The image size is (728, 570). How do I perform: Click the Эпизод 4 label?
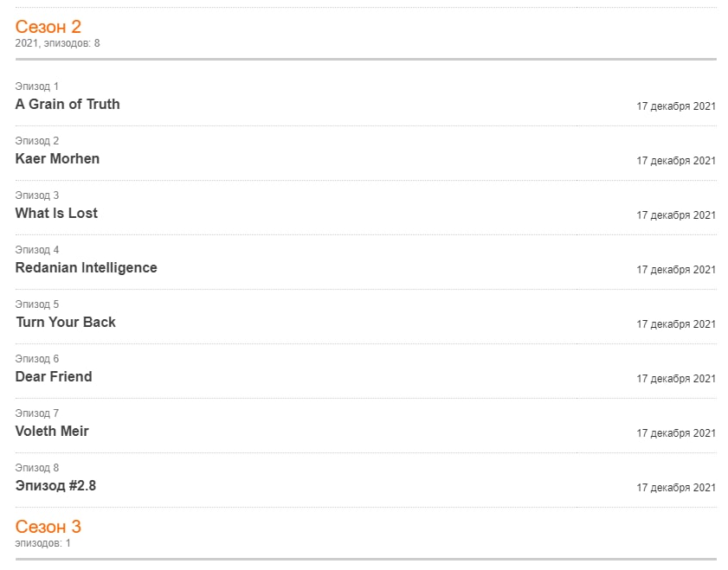[36, 250]
